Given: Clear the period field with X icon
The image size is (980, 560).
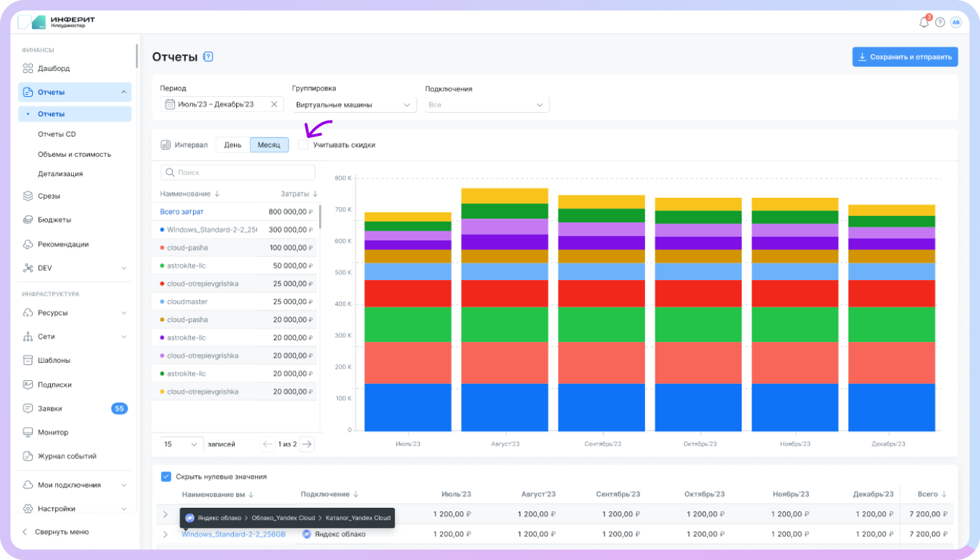Looking at the screenshot, I should pos(274,104).
